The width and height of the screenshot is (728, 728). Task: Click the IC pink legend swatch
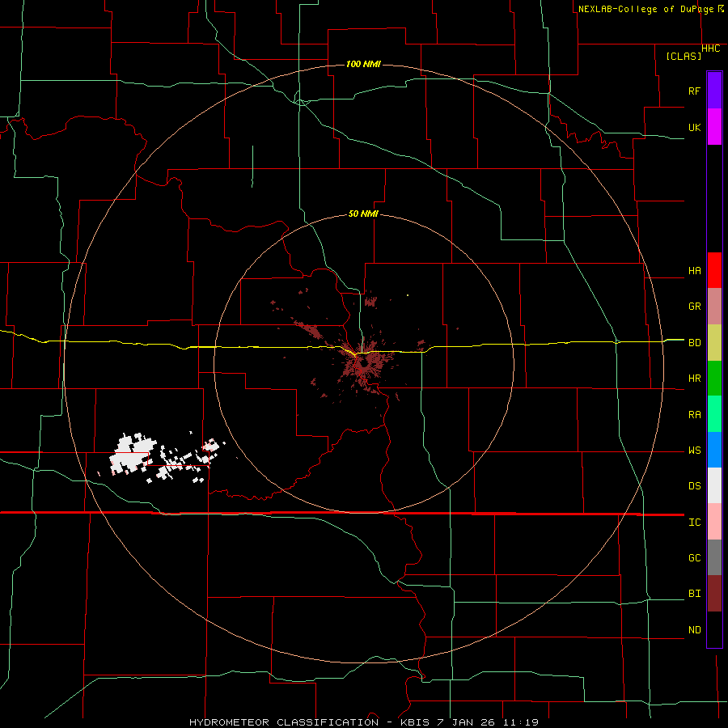[714, 522]
